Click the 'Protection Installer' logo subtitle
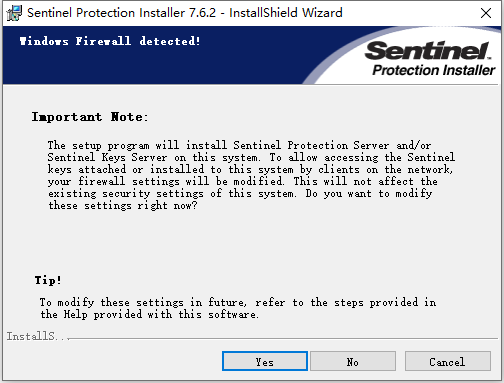 pos(434,70)
